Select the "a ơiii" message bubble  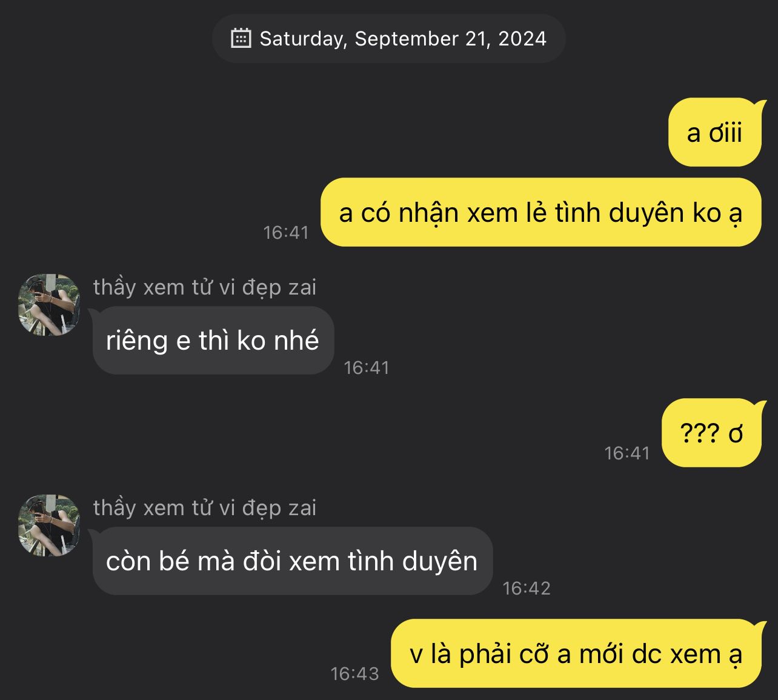tap(714, 133)
